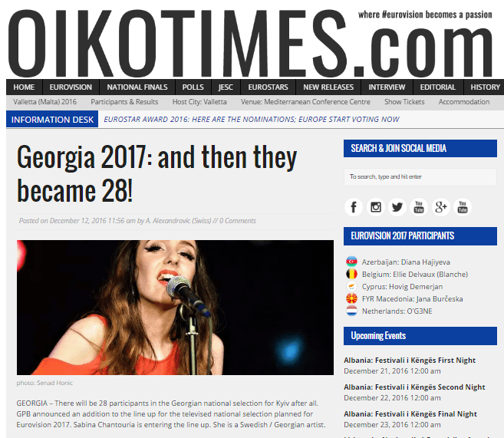504x438 pixels.
Task: Open the Instagram social icon
Action: 375,207
